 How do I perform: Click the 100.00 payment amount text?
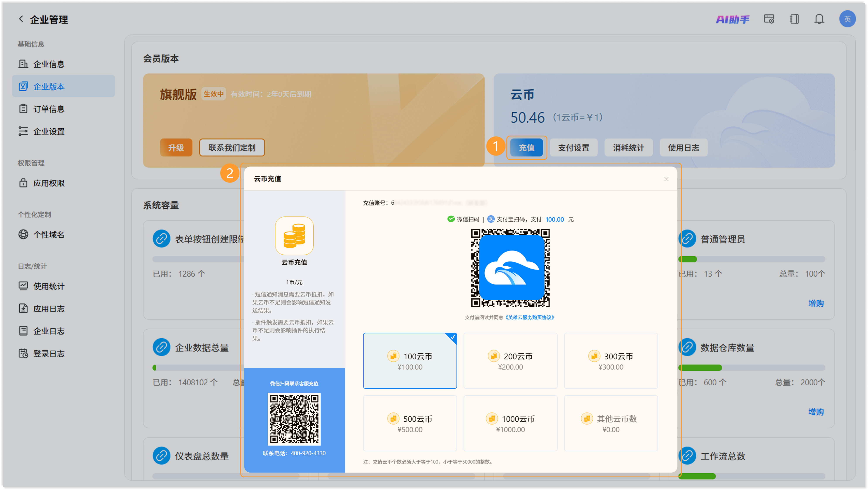[x=554, y=219]
